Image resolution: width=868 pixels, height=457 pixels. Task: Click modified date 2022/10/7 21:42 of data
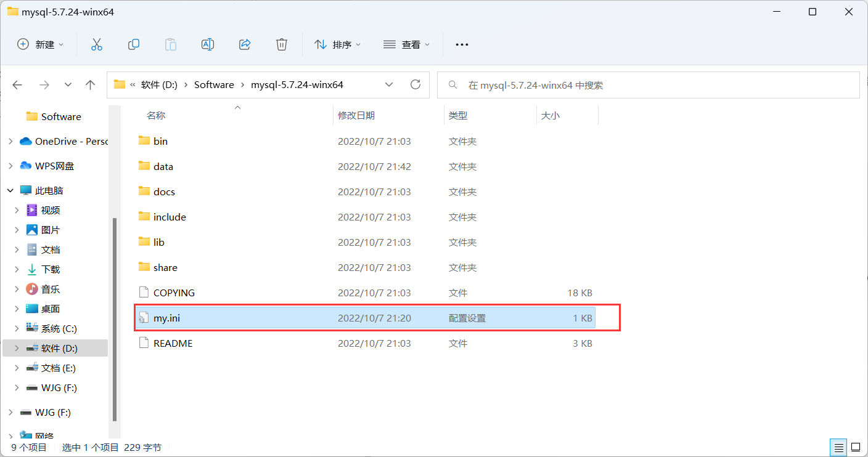point(374,166)
